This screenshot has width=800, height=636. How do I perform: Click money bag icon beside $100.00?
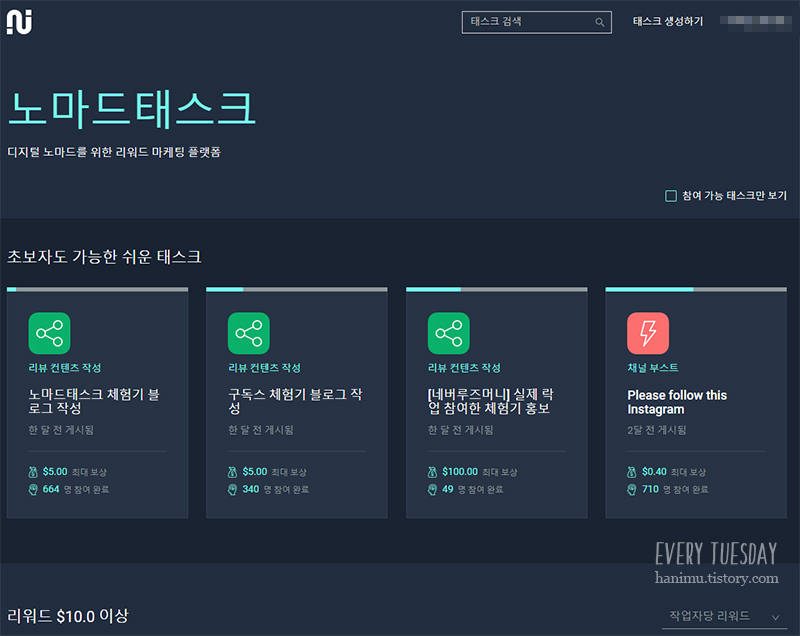point(433,472)
